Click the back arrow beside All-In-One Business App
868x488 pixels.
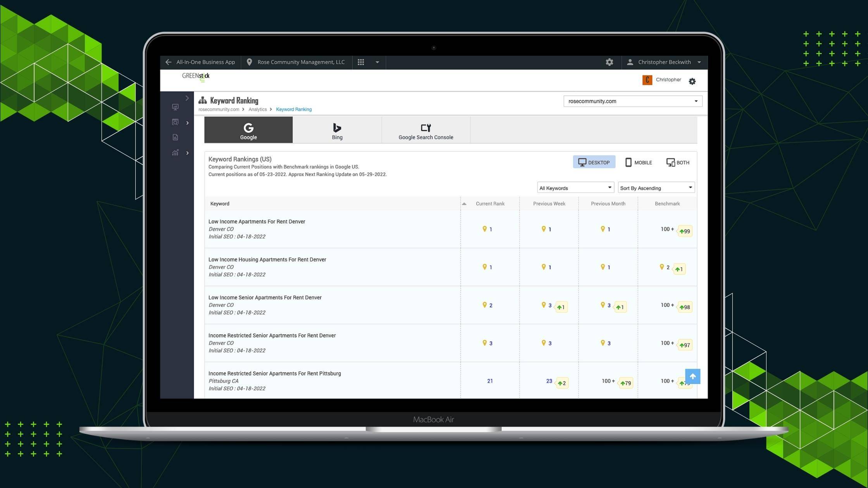pyautogui.click(x=168, y=62)
